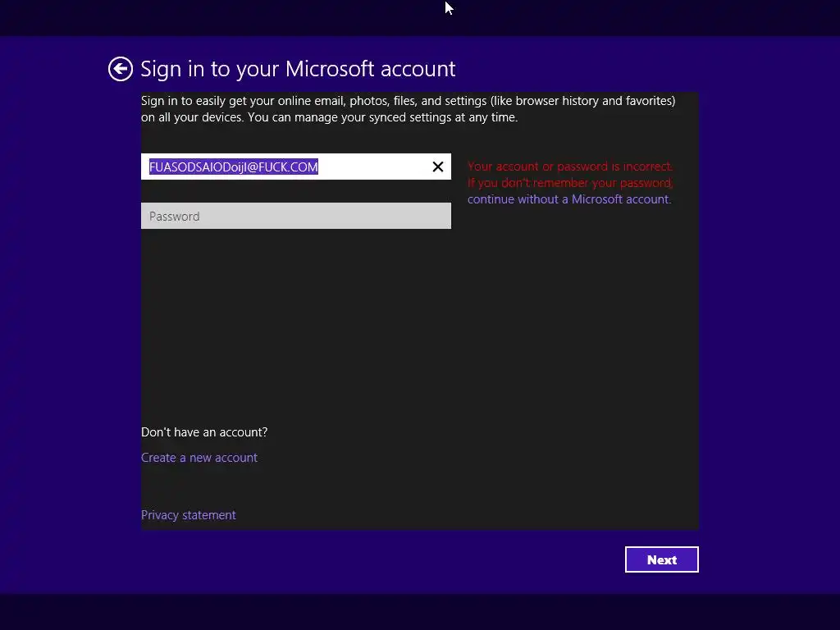Select the 'Sign in to easily get your online email' description
This screenshot has height=630, width=840.
point(409,109)
